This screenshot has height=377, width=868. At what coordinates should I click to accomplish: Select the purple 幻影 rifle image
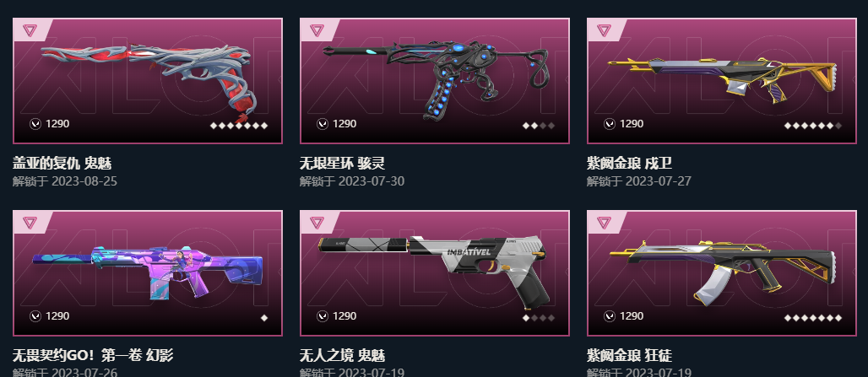(148, 272)
